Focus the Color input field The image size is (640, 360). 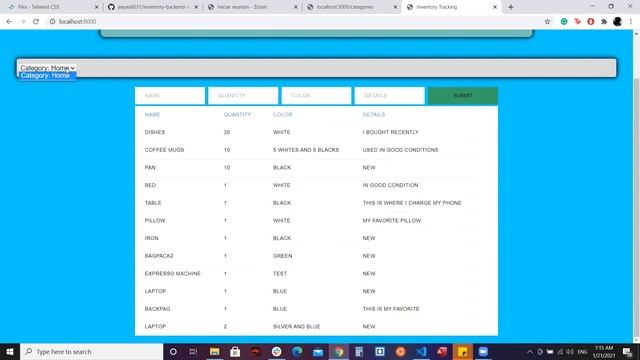[x=316, y=96]
